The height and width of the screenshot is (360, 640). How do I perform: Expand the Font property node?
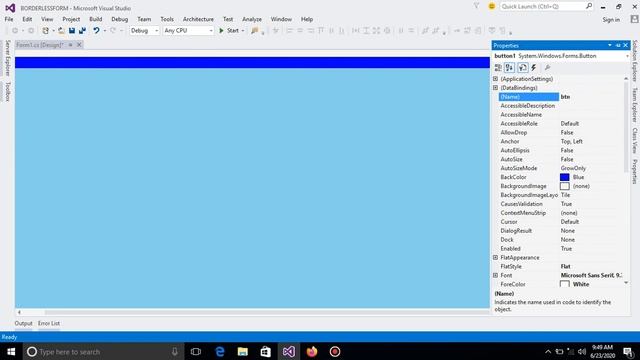pos(495,276)
